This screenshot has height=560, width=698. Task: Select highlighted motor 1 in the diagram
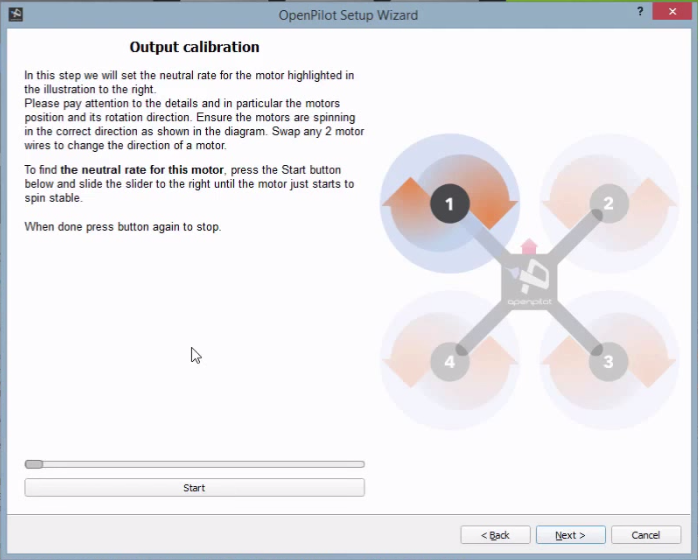tap(449, 204)
